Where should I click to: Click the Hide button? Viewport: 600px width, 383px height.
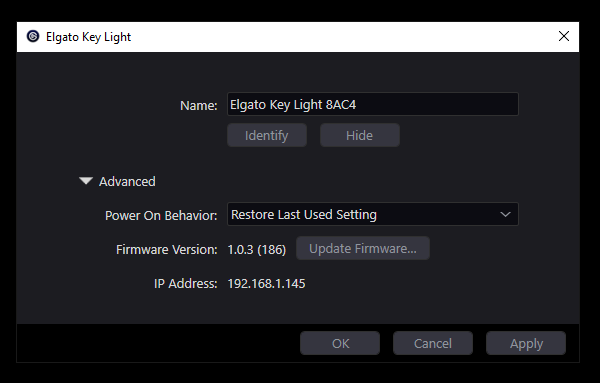click(x=360, y=135)
